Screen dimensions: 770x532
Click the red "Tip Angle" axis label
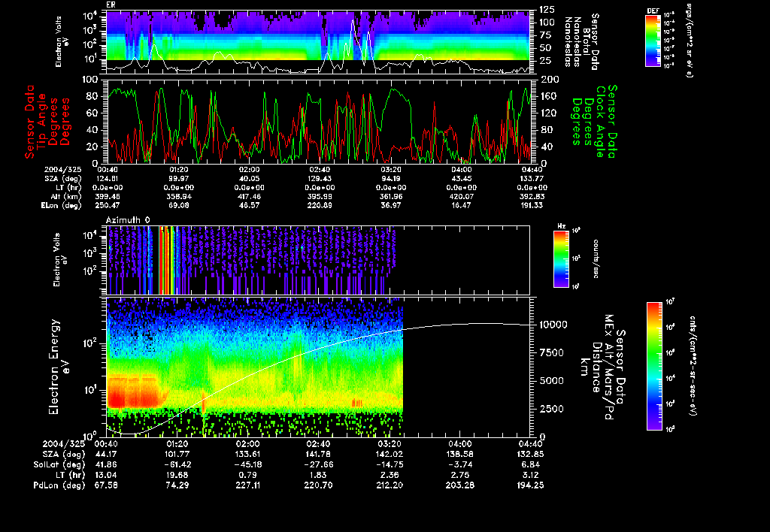pos(41,122)
